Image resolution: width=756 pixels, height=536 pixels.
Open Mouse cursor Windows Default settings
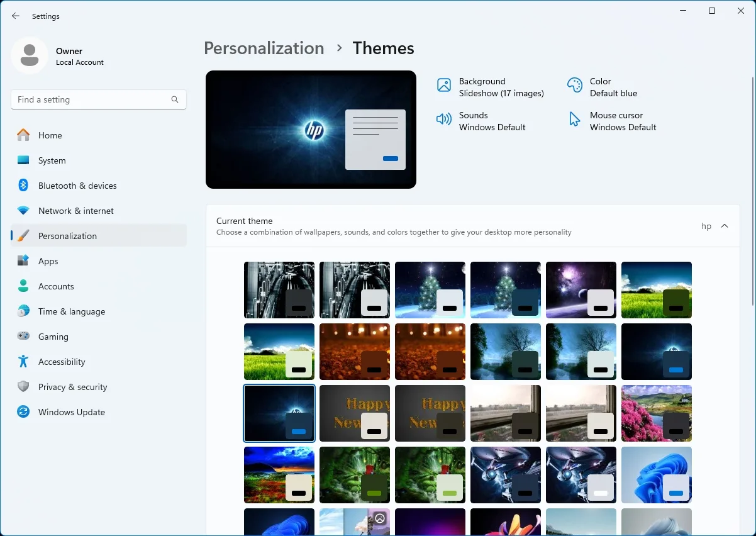pos(612,121)
